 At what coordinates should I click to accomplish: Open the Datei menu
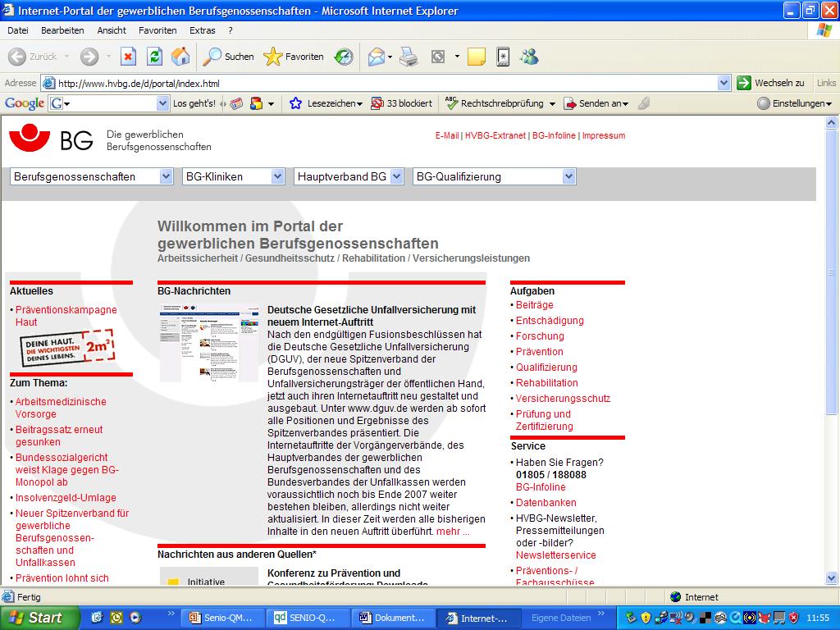tap(18, 30)
